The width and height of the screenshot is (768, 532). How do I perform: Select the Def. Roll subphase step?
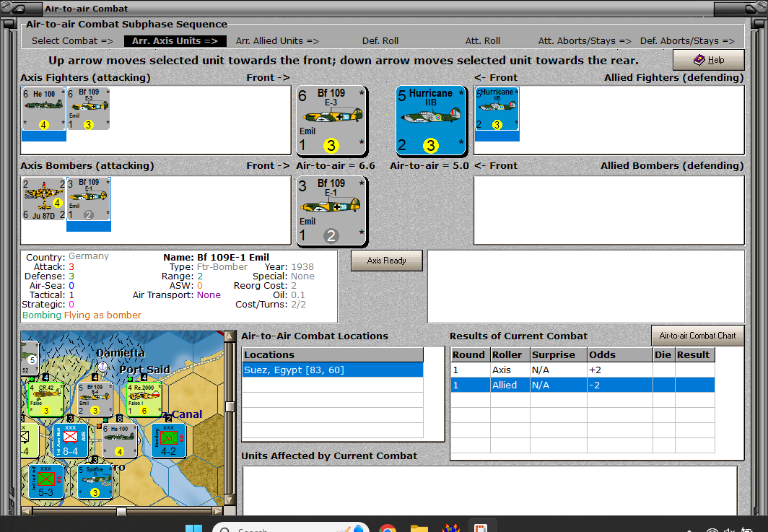coord(380,41)
